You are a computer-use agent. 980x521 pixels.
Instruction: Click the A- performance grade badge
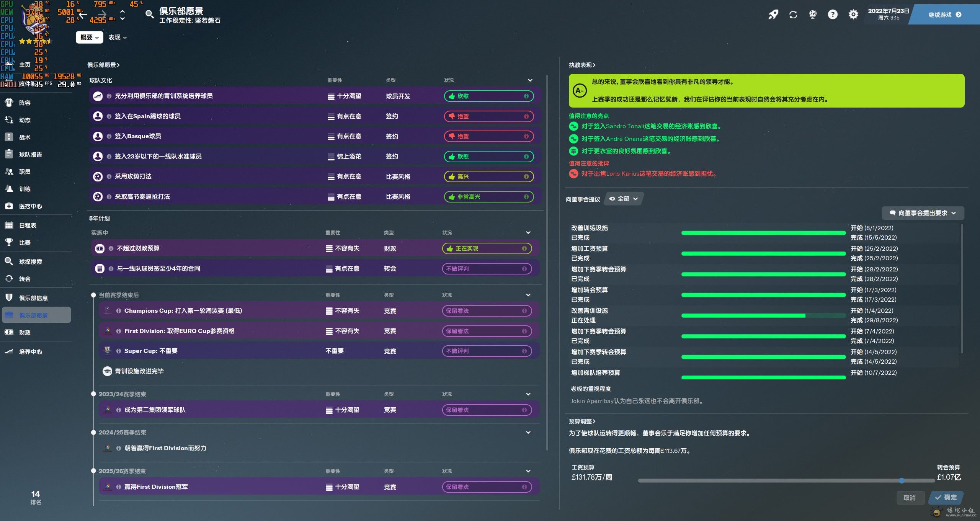coord(580,91)
